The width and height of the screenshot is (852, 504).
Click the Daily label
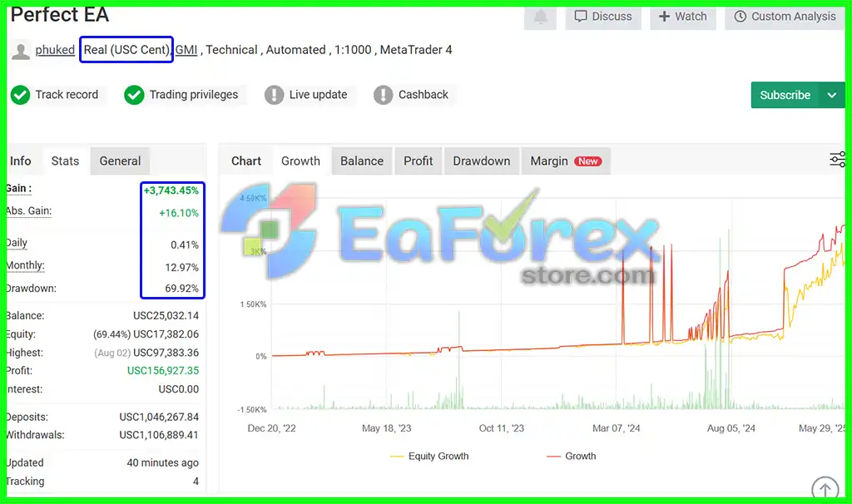17,243
